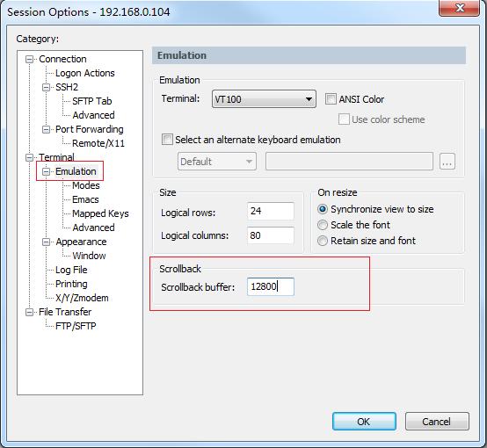487x448 pixels.
Task: Collapse the Port Forwarding node
Action: coord(46,129)
